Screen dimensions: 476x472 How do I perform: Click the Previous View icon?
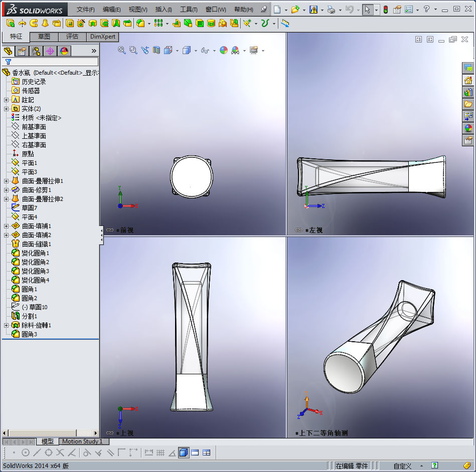point(145,50)
